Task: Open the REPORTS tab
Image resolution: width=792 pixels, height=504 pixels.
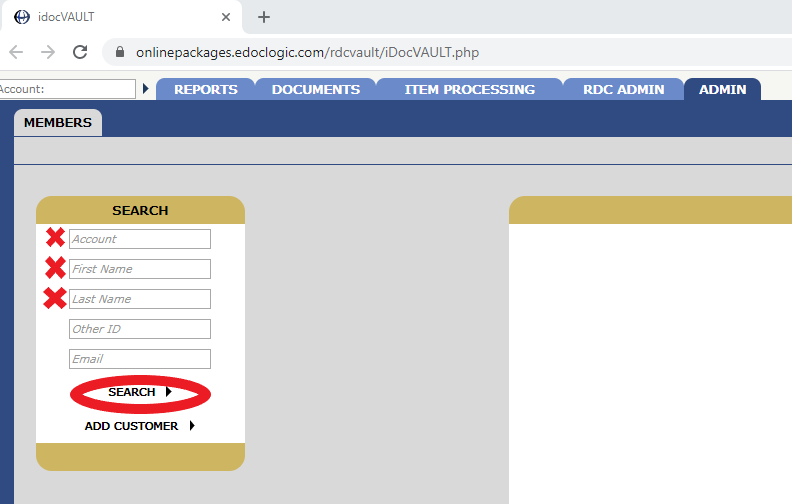Action: 206,89
